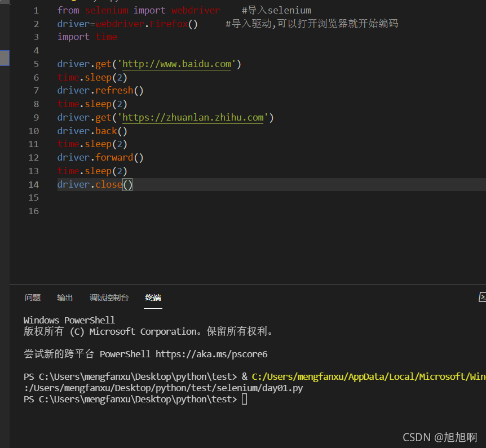Click 'time.sleep(2)' on line 6
Image resolution: width=486 pixels, height=448 pixels.
tap(92, 77)
